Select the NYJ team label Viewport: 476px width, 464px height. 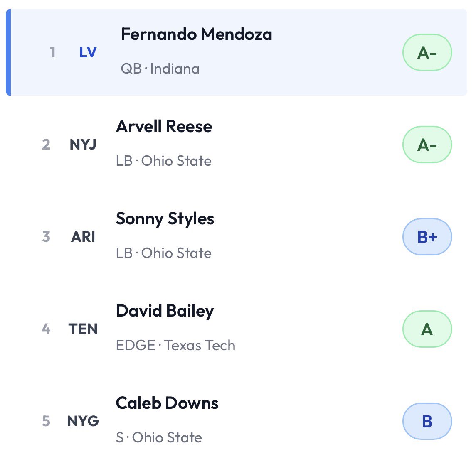(83, 145)
